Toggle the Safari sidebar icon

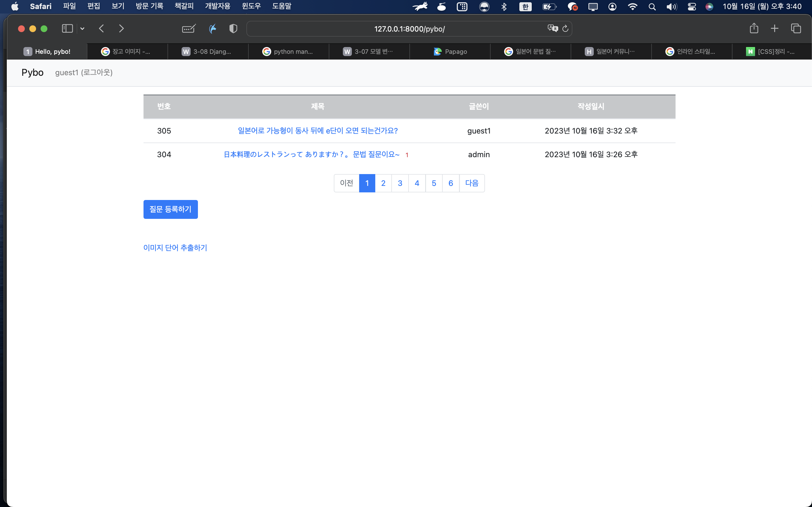[x=67, y=28]
